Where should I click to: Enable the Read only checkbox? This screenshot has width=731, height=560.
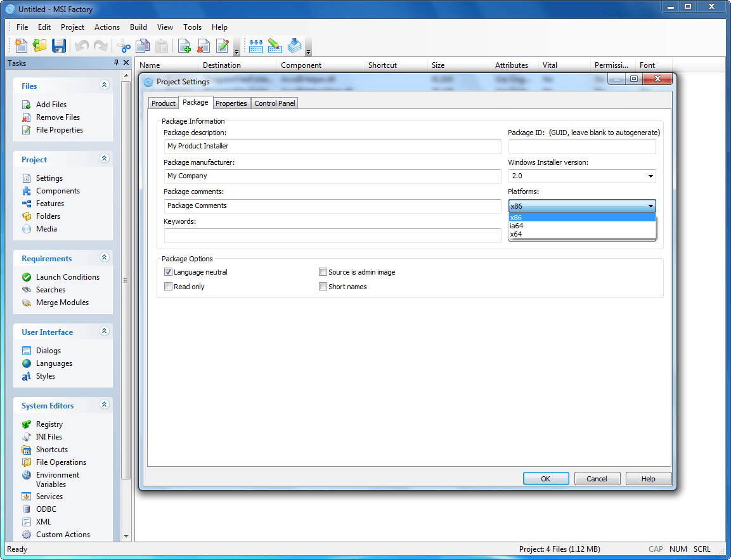tap(169, 287)
